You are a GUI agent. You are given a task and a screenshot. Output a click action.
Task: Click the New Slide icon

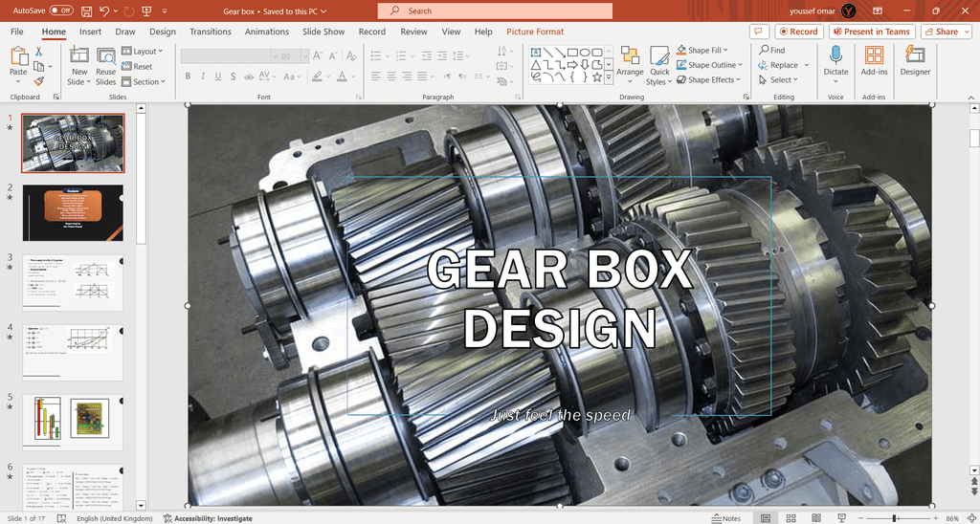[x=78, y=56]
